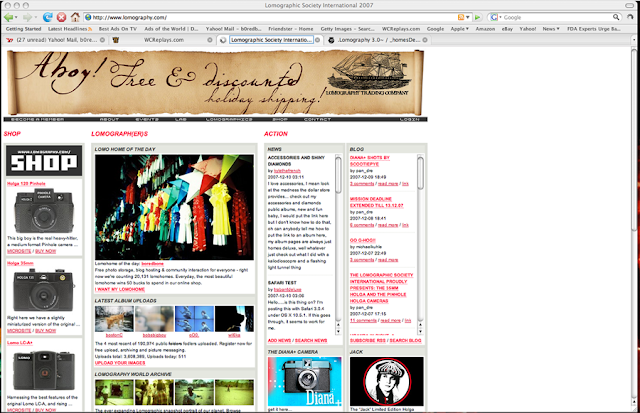Image resolution: width=640 pixels, height=413 pixels.
Task: Close the Yahoo! Mail tab
Action: [x=102, y=40]
